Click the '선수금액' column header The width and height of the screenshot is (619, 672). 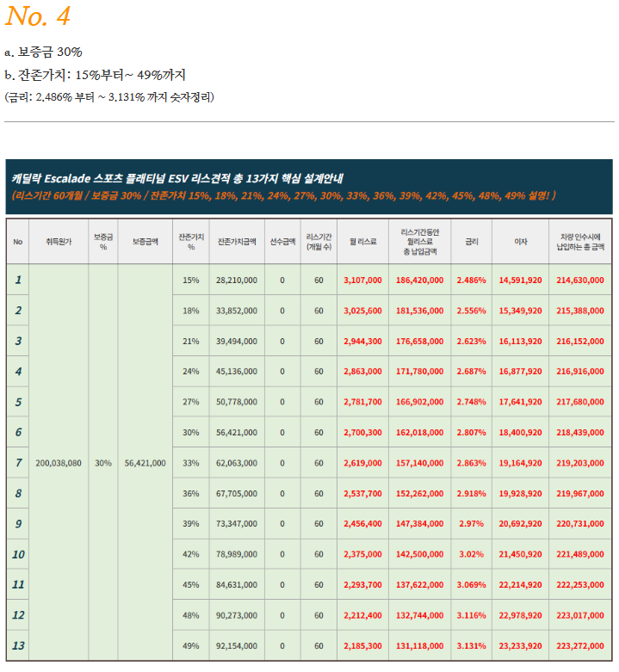[282, 242]
